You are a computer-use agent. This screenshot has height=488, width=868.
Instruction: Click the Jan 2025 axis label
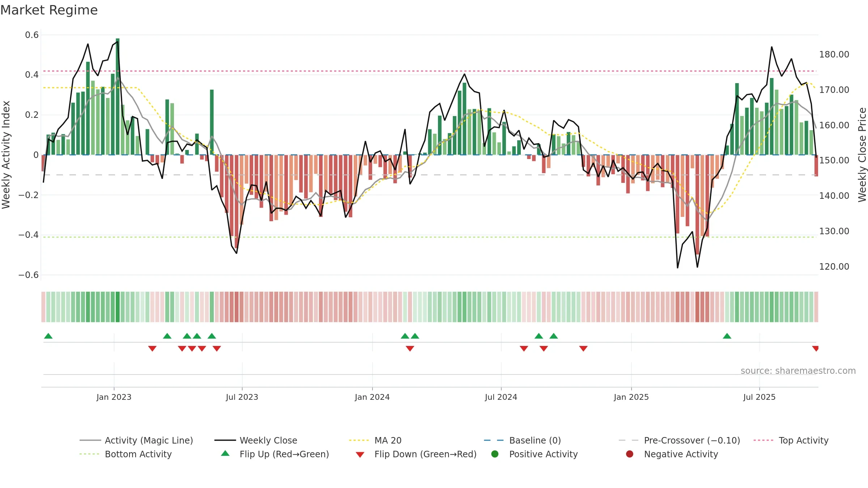click(x=631, y=397)
